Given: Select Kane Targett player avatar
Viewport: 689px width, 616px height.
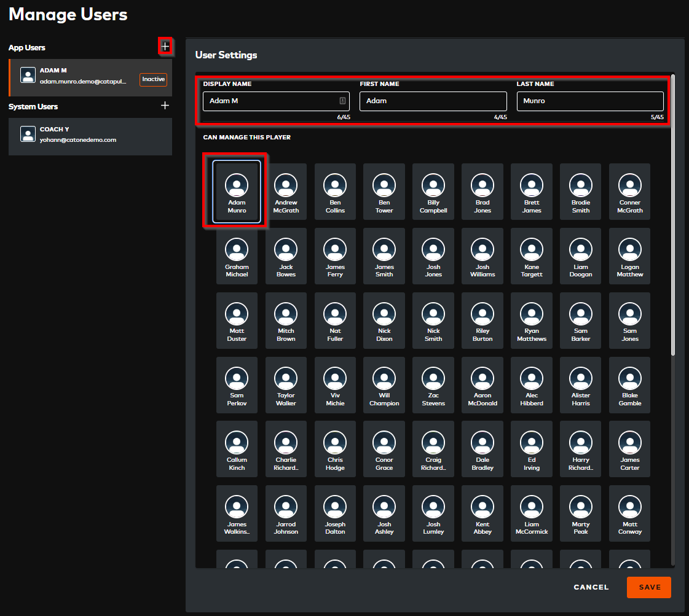Looking at the screenshot, I should coord(532,249).
